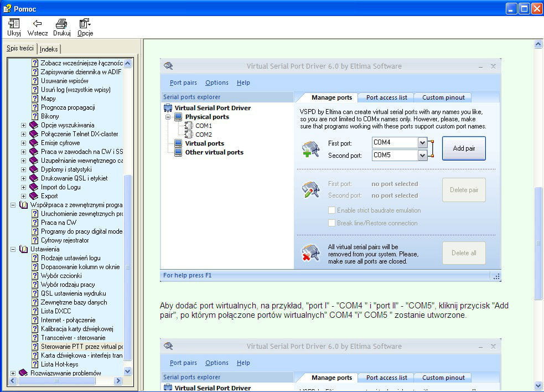Open the Prognoza propagacji topic
The width and height of the screenshot is (544, 392).
(68, 107)
